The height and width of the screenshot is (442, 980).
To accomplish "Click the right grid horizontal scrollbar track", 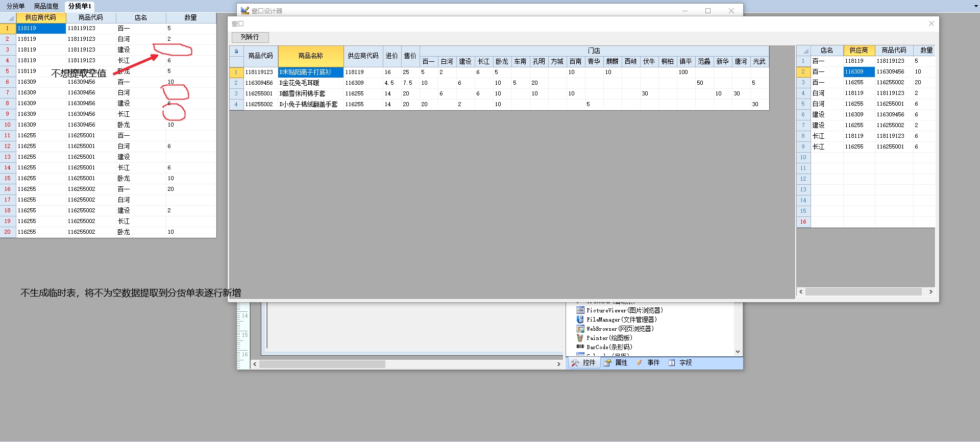I will point(864,292).
